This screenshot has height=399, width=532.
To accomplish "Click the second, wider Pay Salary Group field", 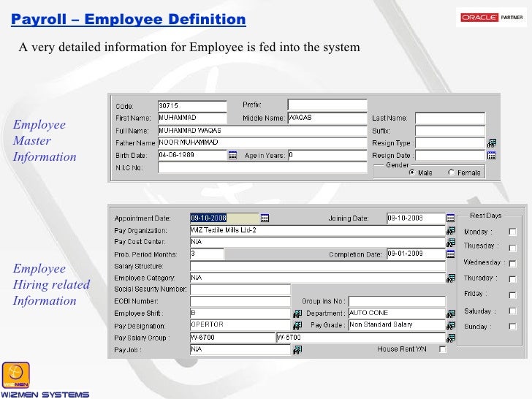I will click(361, 338).
